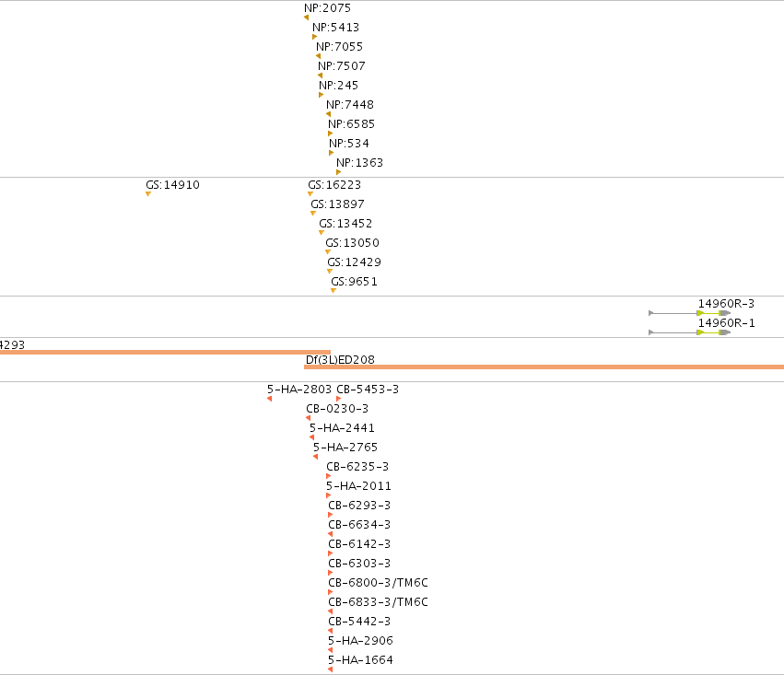Click the triangle marker under GS:14910
Screen dimensions: 784x675
(148, 194)
